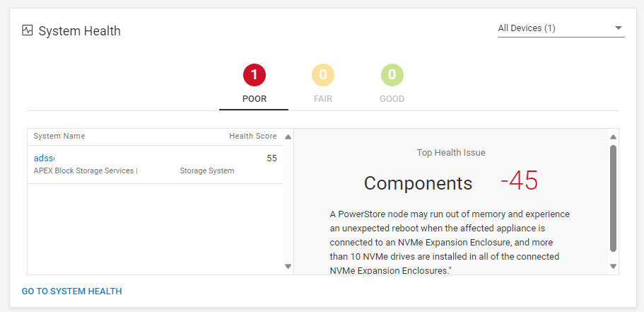
Task: Click the health score value 55
Action: [271, 158]
